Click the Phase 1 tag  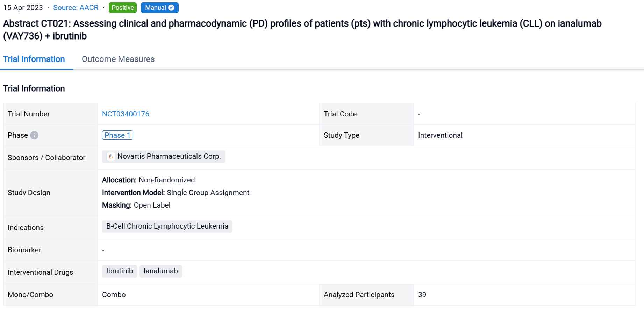(x=117, y=135)
